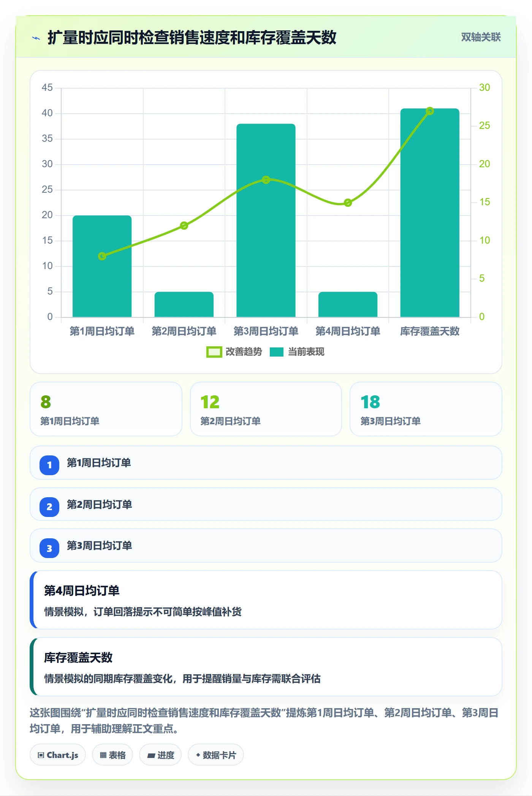The width and height of the screenshot is (532, 796).
Task: Click the blue number 1 badge
Action: pyautogui.click(x=49, y=465)
